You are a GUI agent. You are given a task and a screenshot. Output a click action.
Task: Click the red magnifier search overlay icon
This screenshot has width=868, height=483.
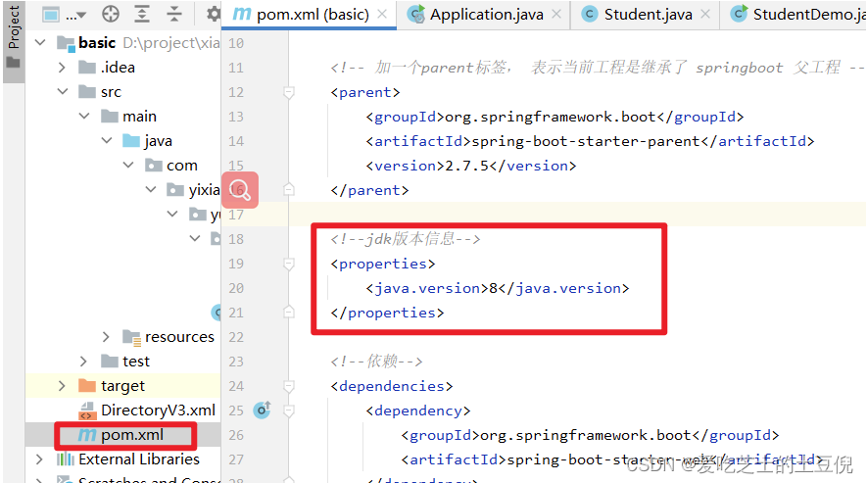240,190
